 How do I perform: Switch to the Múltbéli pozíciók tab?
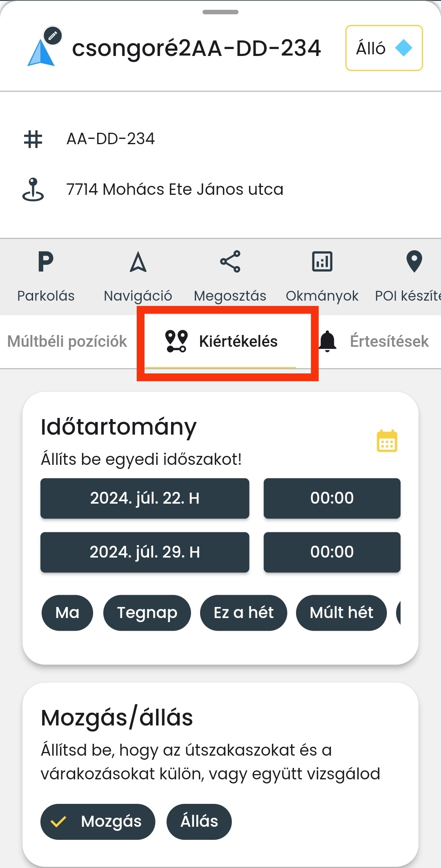click(67, 341)
